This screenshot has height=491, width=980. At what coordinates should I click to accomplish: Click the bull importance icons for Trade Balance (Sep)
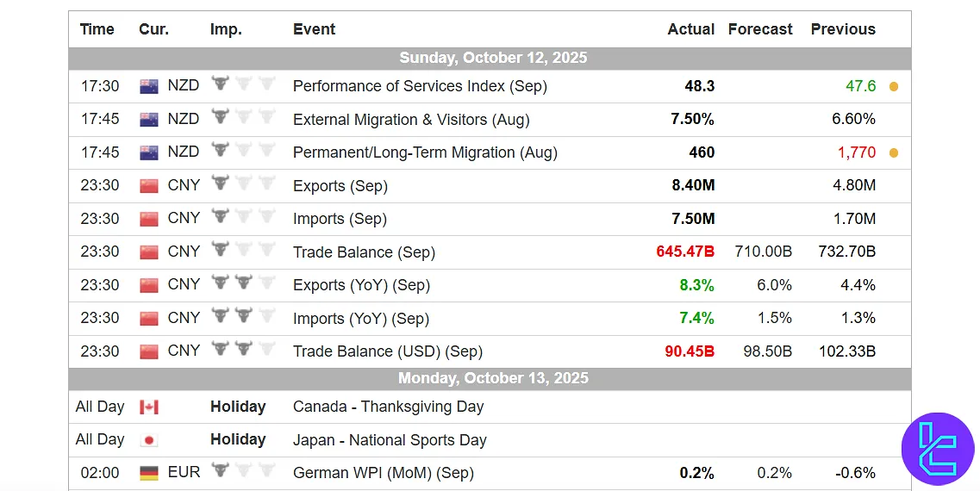point(243,252)
